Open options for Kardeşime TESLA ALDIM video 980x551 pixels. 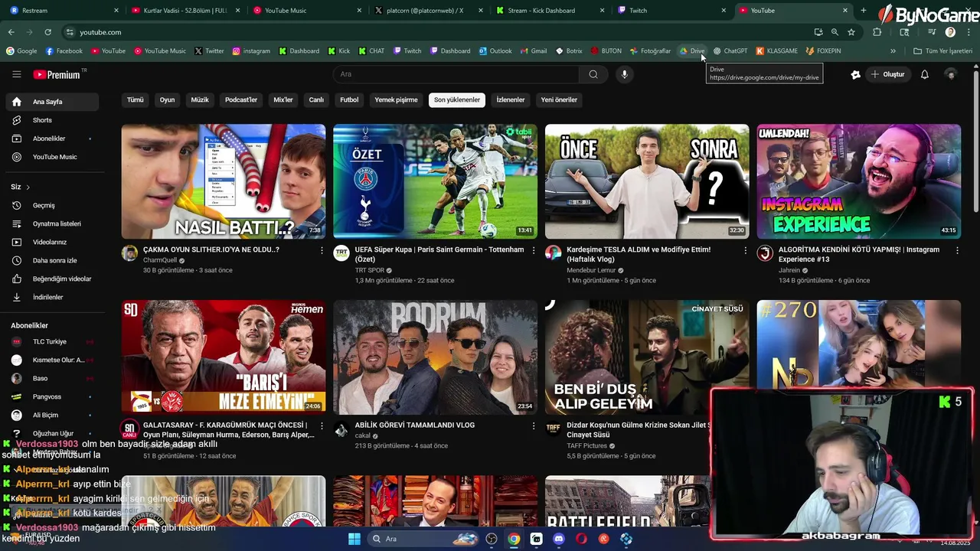click(x=746, y=250)
